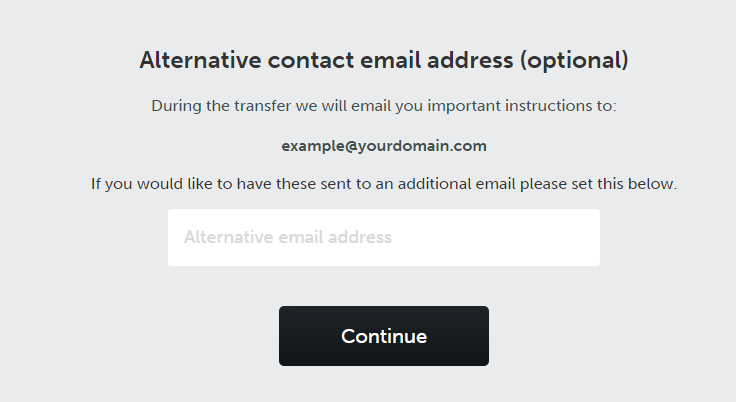Click the 'If you would like' sentence
The width and height of the screenshot is (736, 402).
point(383,184)
